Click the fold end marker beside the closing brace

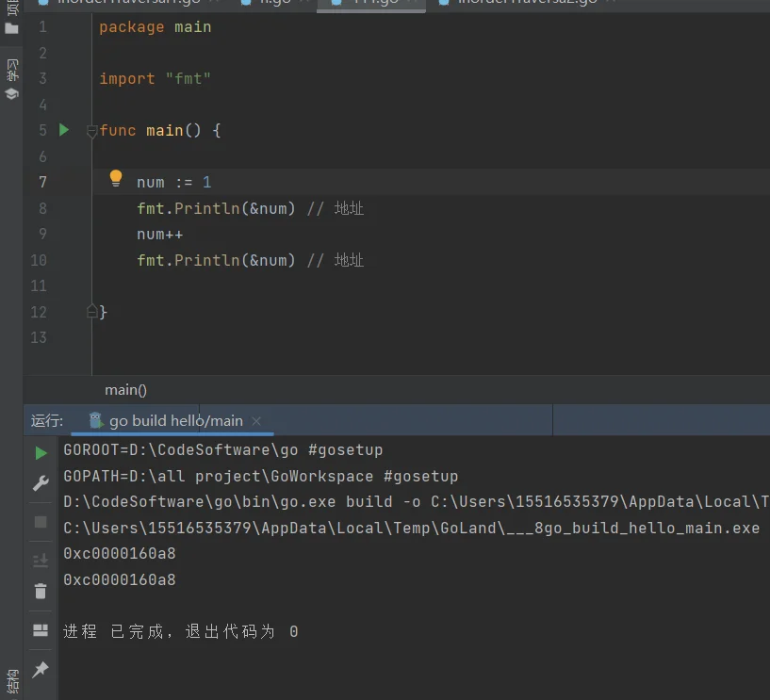pyautogui.click(x=91, y=311)
